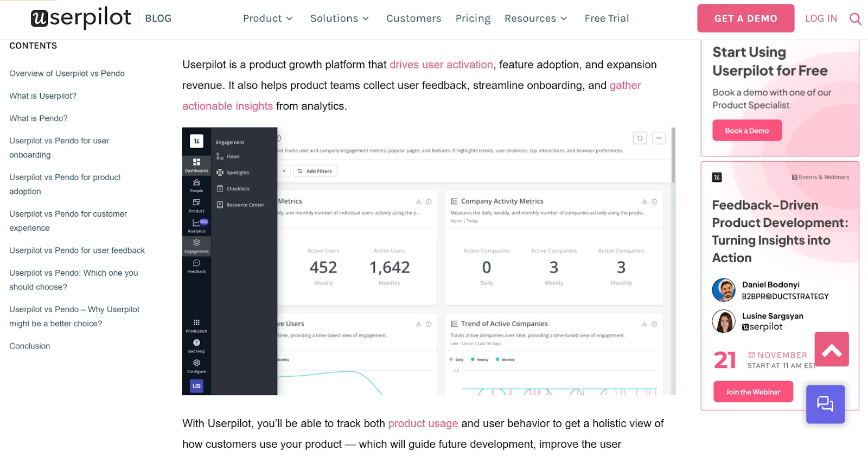Click the Monthly legend dot in trend chart

coord(497,359)
